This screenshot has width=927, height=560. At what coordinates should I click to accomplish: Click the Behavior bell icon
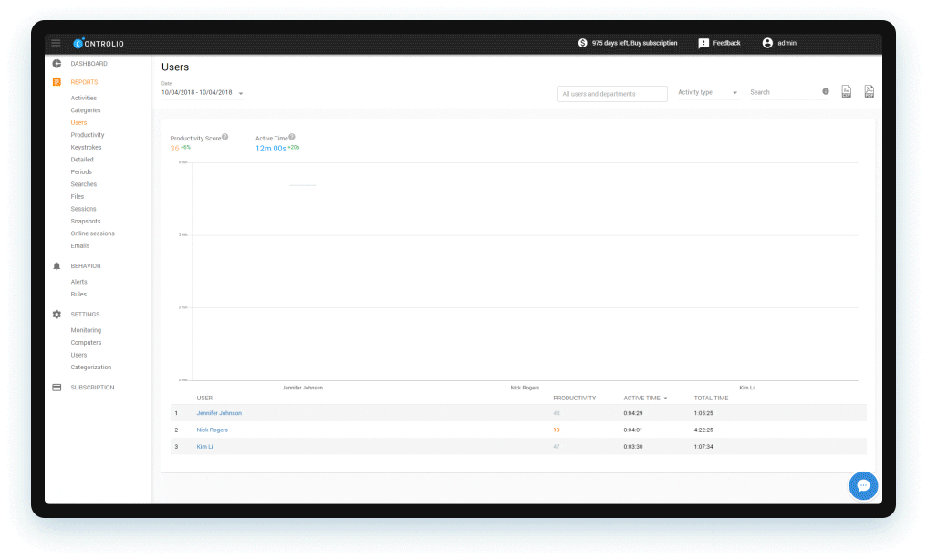[57, 266]
